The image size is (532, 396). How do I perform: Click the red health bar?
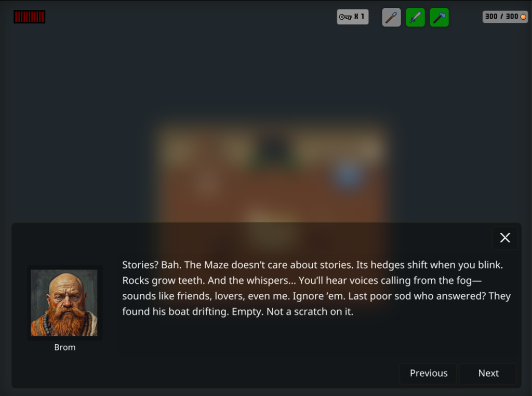coord(29,17)
